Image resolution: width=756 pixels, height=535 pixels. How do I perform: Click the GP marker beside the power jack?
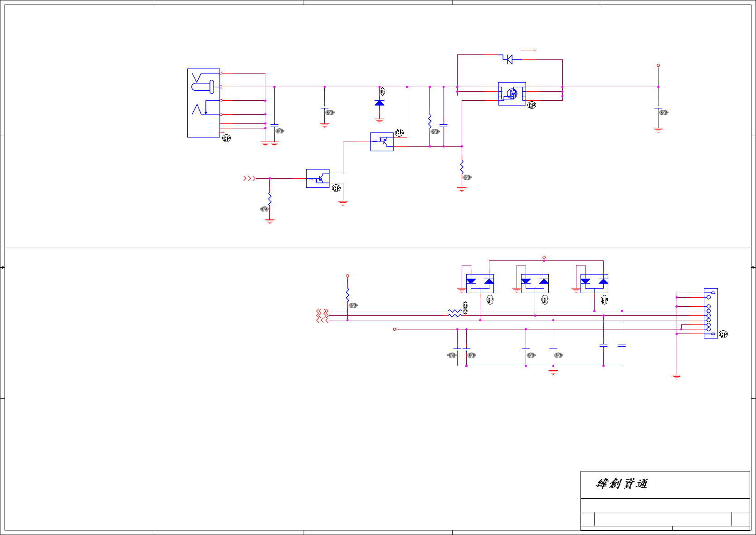point(227,138)
